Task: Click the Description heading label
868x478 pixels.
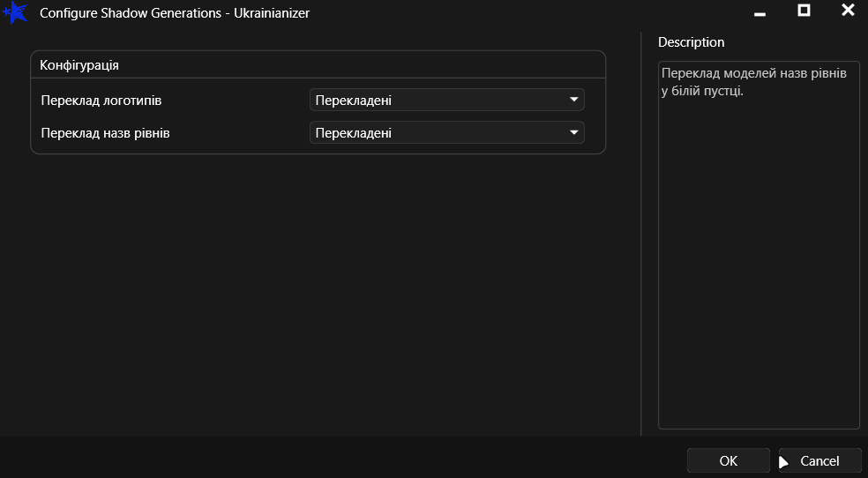Action: click(x=691, y=42)
